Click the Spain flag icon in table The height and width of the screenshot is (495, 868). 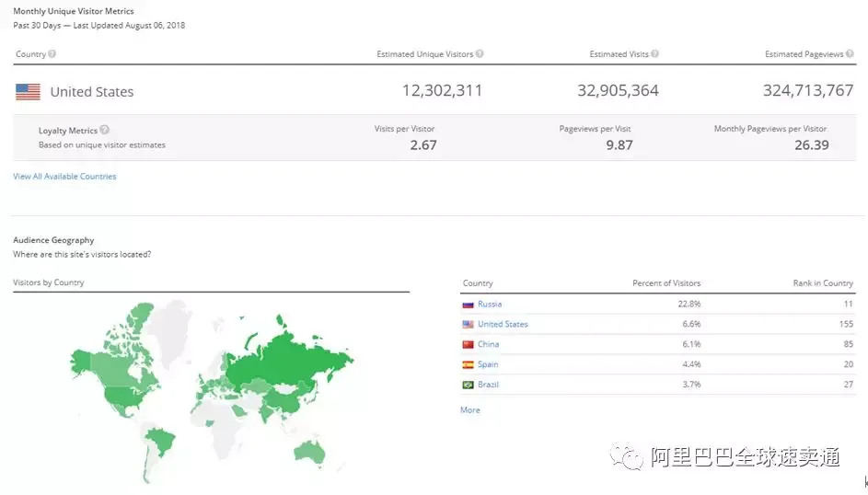pyautogui.click(x=468, y=364)
